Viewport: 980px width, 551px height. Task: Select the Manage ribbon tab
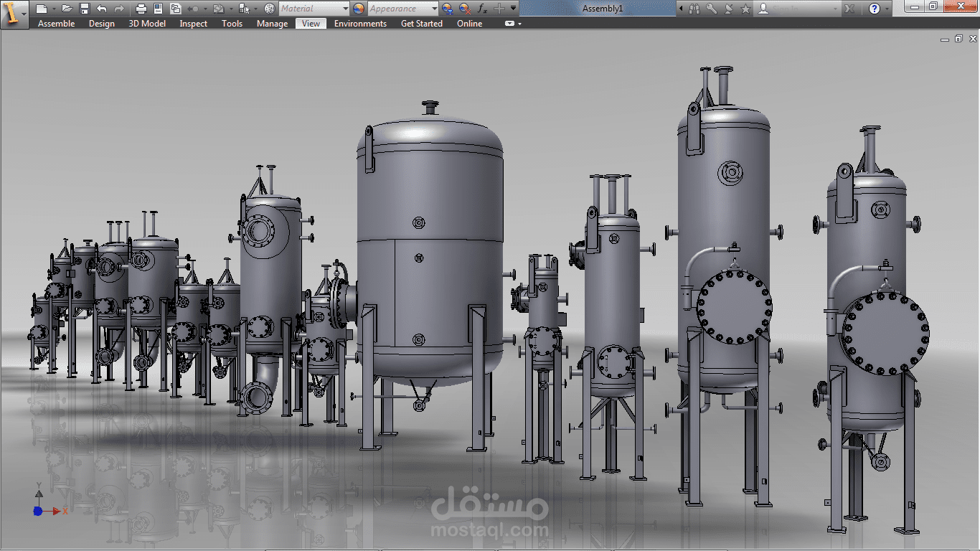click(x=272, y=24)
